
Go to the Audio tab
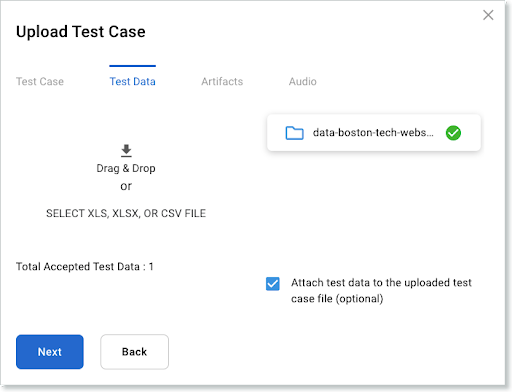tap(303, 81)
